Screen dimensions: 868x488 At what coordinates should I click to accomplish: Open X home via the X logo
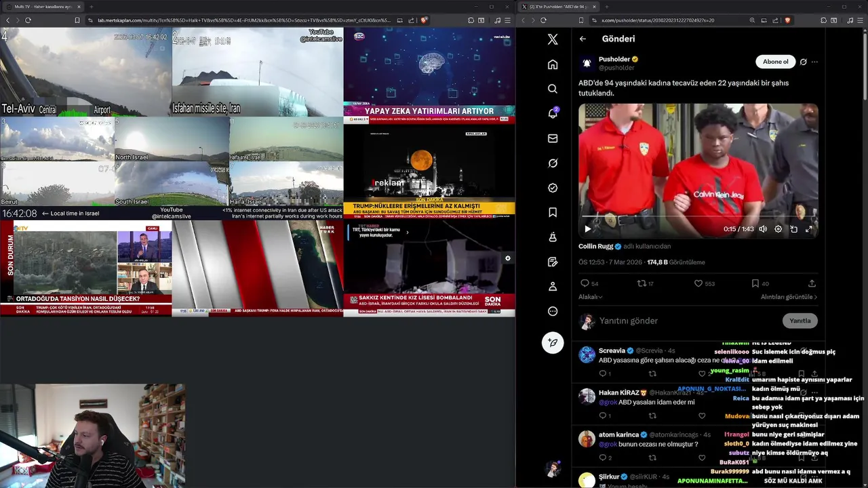(553, 39)
